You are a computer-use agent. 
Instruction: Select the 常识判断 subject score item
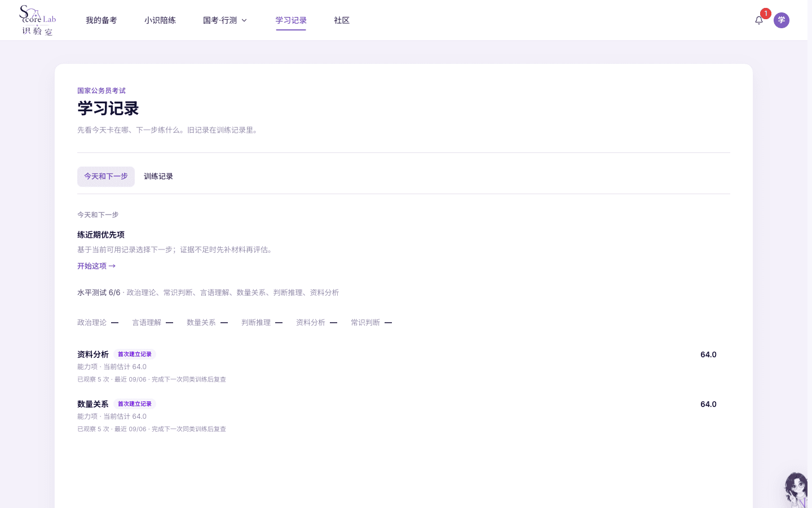(x=372, y=322)
